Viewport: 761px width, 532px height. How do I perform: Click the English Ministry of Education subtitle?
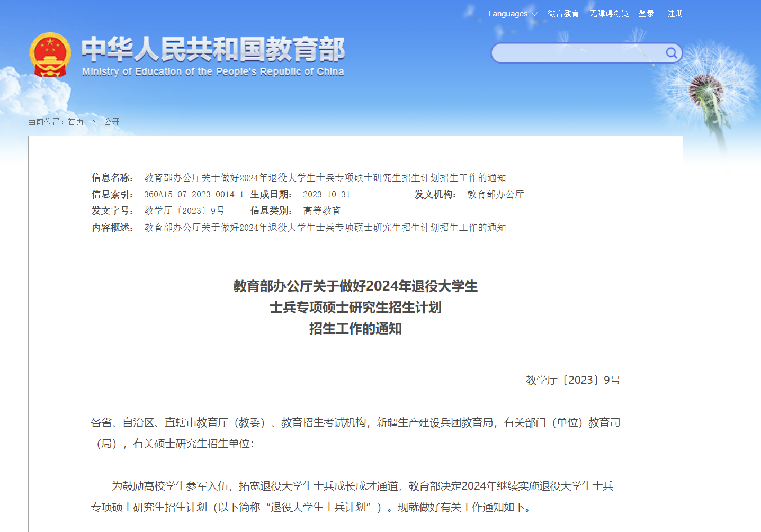213,72
